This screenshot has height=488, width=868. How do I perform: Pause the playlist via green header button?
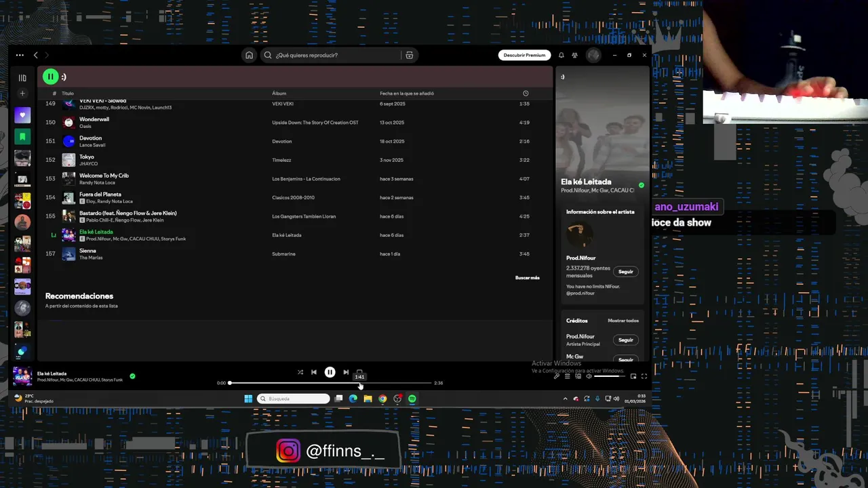coord(50,77)
